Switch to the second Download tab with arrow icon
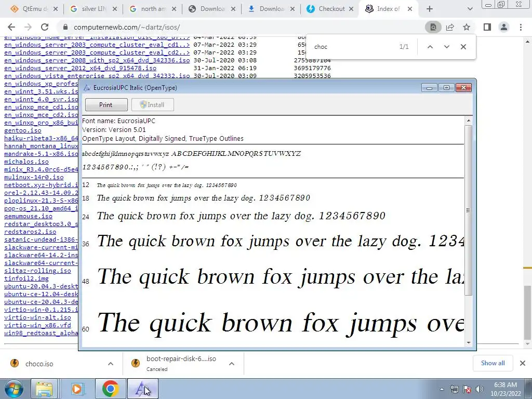 (270, 9)
